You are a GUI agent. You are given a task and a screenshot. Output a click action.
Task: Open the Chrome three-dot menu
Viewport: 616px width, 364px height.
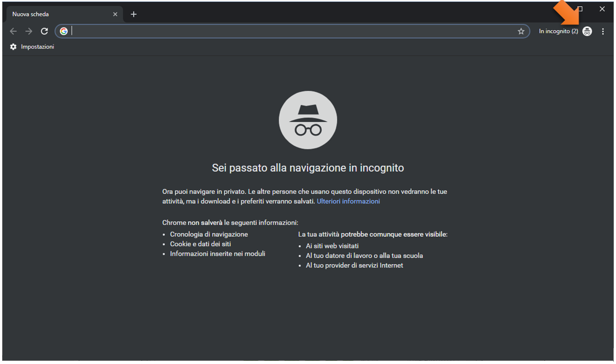(603, 31)
